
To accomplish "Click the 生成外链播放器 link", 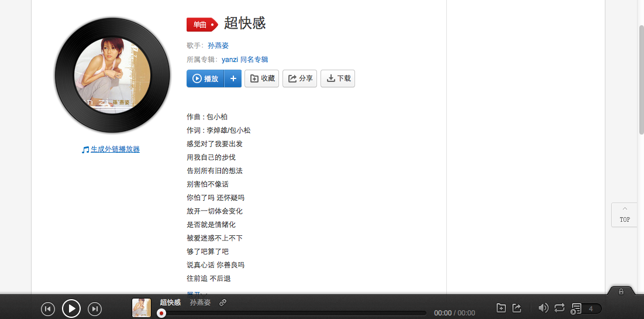I will pos(115,149).
